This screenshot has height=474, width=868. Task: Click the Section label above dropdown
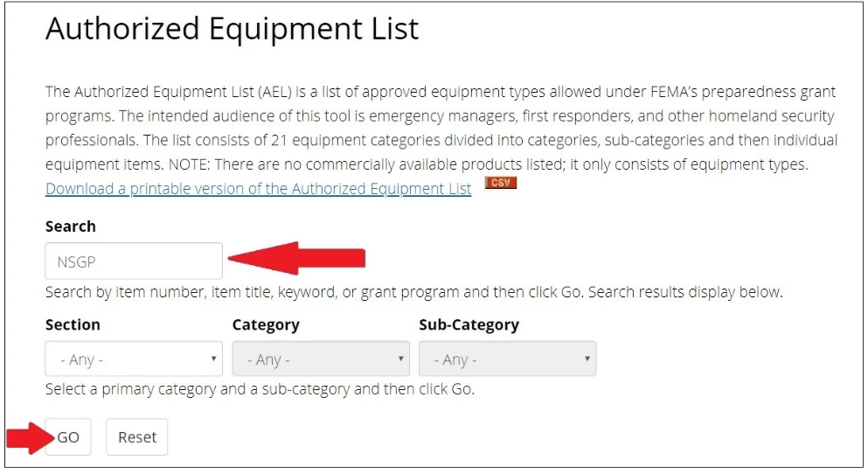[73, 324]
